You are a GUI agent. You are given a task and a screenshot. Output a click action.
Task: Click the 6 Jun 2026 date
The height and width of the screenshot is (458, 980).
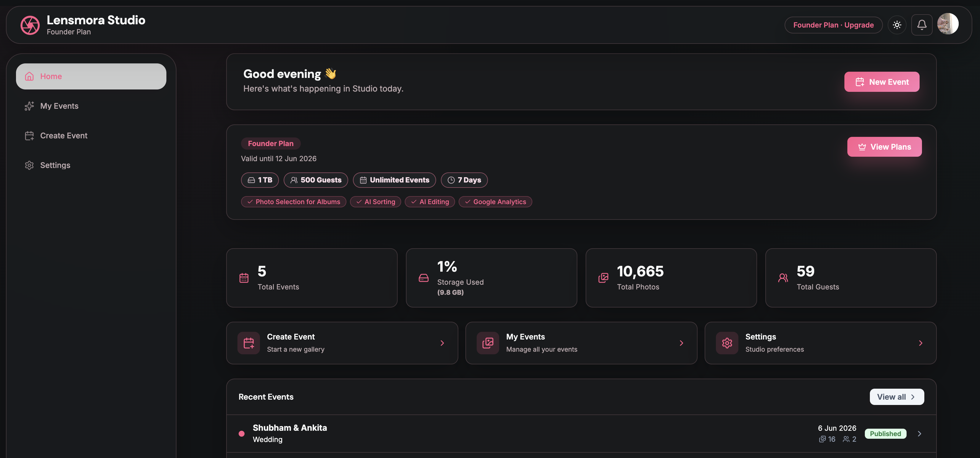point(837,428)
